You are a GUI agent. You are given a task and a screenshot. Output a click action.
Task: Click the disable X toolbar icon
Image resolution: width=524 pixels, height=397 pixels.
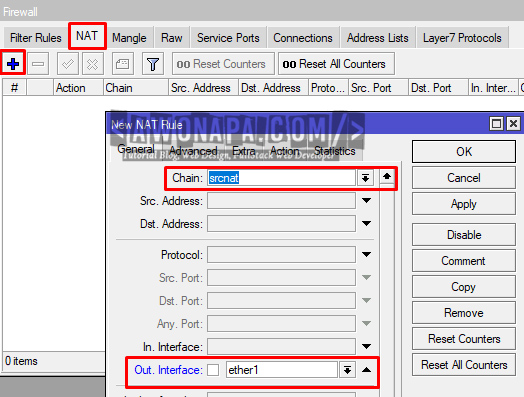pyautogui.click(x=93, y=63)
